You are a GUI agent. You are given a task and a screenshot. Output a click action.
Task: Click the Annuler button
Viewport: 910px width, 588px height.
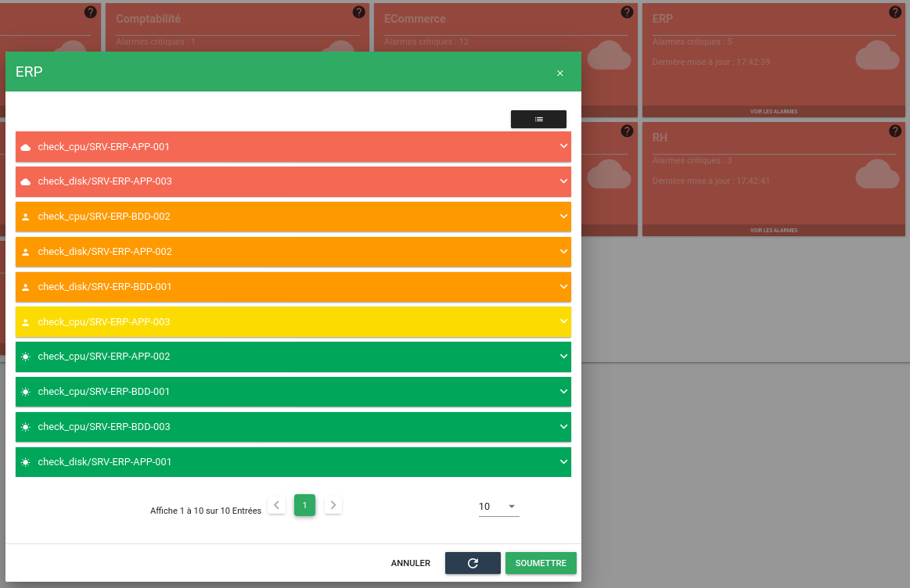(411, 563)
